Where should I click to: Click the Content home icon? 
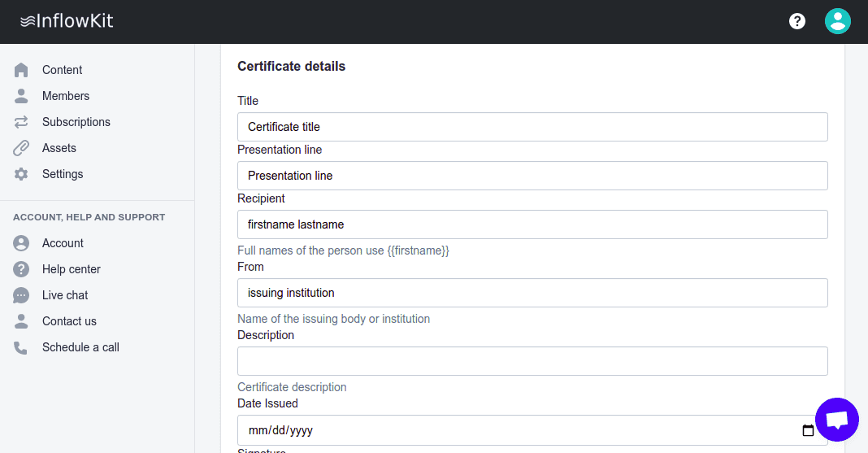[x=21, y=70]
